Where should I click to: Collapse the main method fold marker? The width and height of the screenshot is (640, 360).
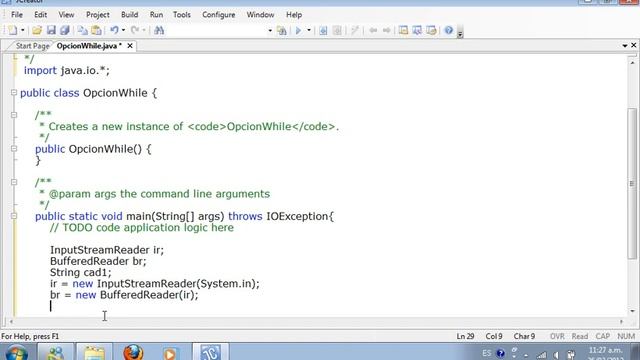pyautogui.click(x=13, y=216)
